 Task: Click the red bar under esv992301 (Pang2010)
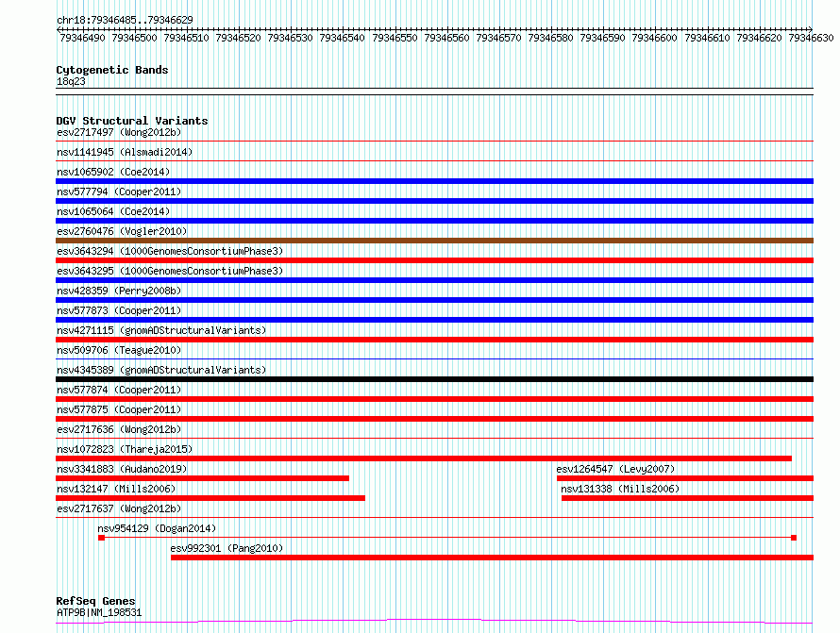pos(492,558)
